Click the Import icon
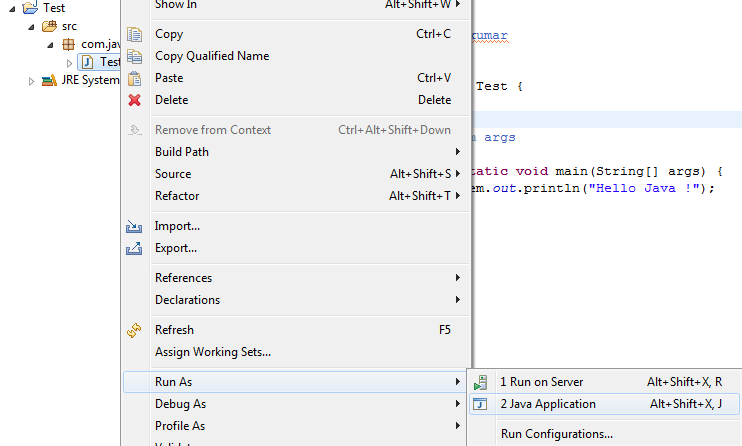The height and width of the screenshot is (446, 742). [134, 226]
